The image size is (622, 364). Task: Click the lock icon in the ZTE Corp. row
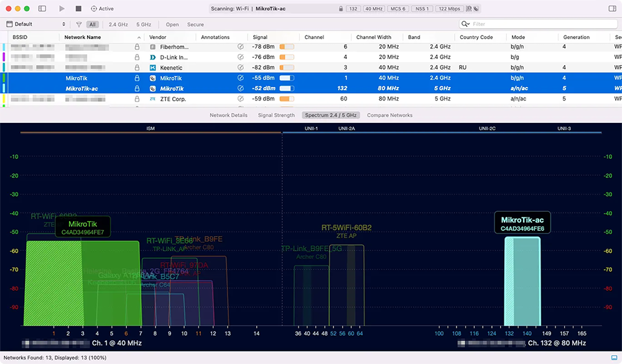137,98
